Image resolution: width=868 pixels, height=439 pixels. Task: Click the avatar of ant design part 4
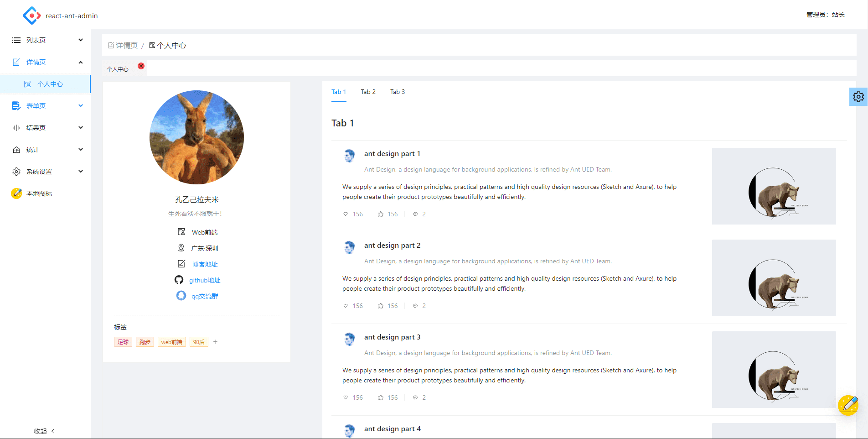point(350,431)
